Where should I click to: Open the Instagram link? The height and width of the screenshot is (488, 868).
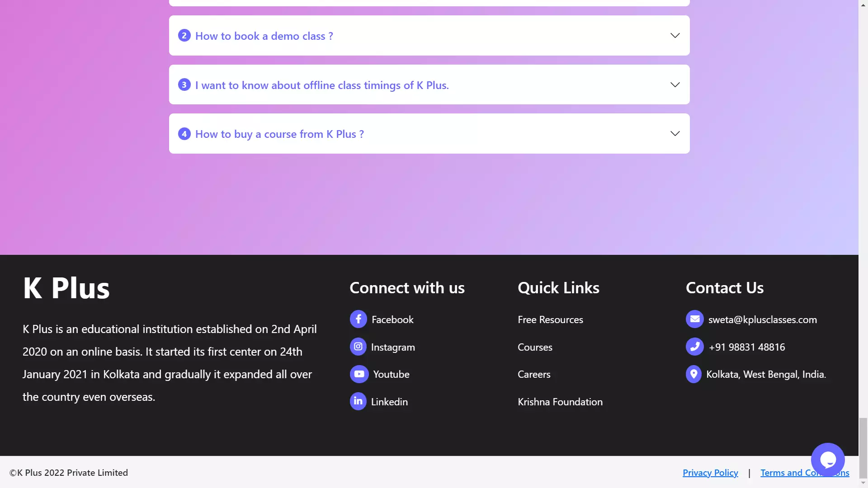tap(393, 347)
